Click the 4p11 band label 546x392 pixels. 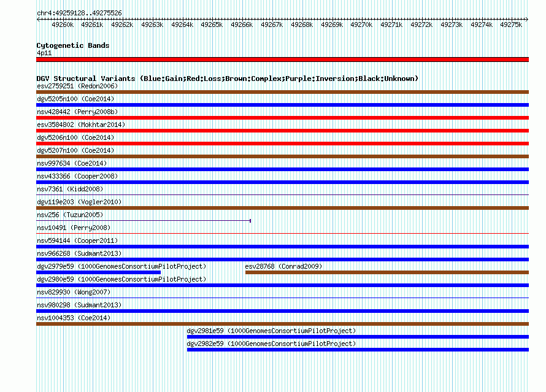tap(44, 53)
